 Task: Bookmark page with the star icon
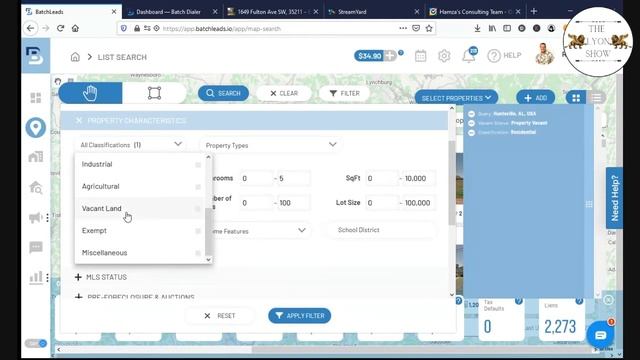[x=429, y=28]
